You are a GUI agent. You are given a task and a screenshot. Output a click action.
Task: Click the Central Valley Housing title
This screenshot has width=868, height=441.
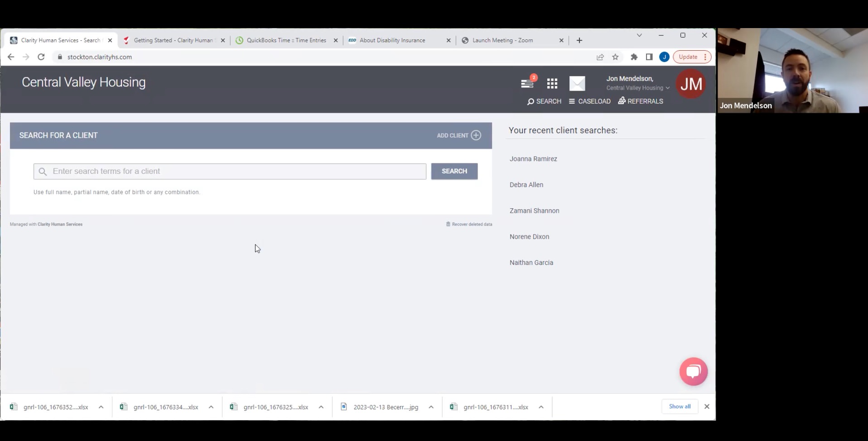point(84,82)
